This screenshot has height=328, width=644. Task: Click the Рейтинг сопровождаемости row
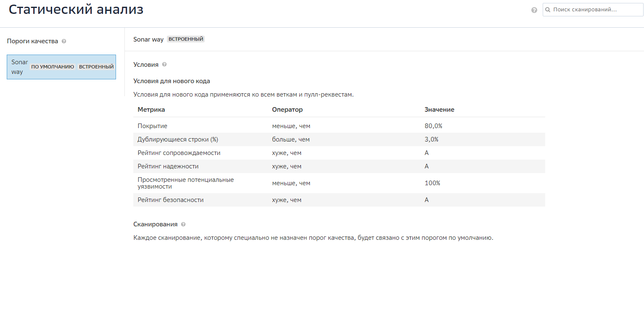[179, 153]
